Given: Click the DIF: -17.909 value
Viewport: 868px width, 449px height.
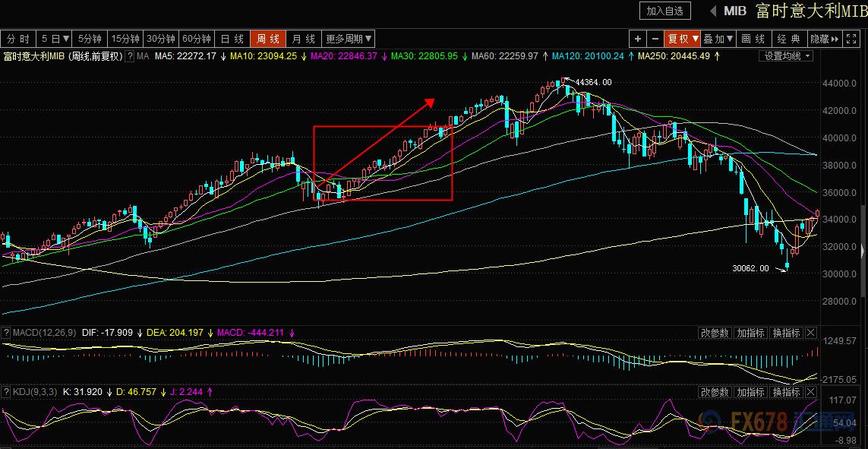Looking at the screenshot, I should pos(107,333).
